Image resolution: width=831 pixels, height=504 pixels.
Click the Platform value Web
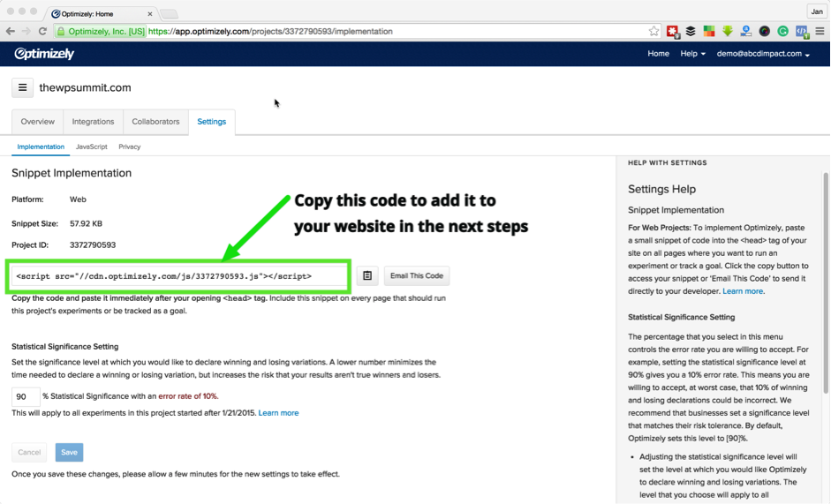(x=78, y=199)
